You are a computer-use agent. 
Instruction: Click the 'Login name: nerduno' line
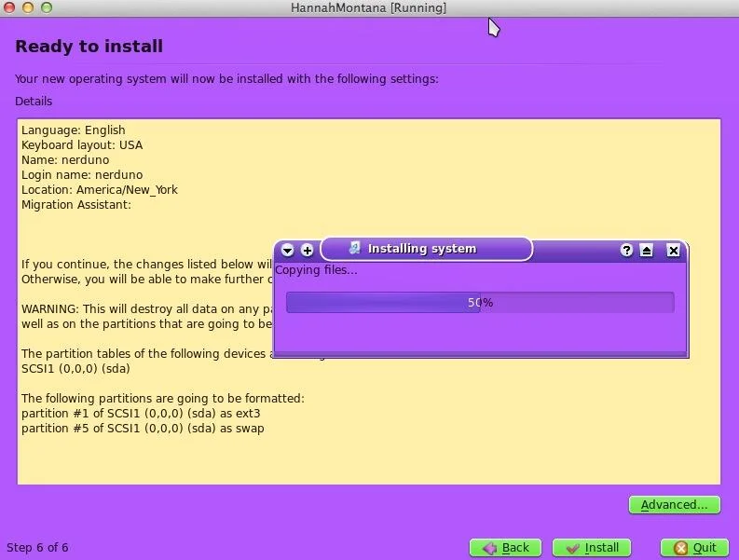point(82,175)
